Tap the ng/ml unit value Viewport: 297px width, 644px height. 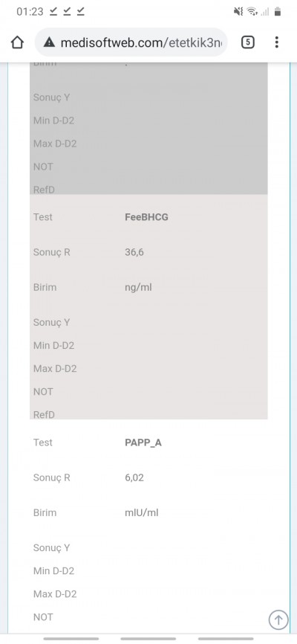138,288
